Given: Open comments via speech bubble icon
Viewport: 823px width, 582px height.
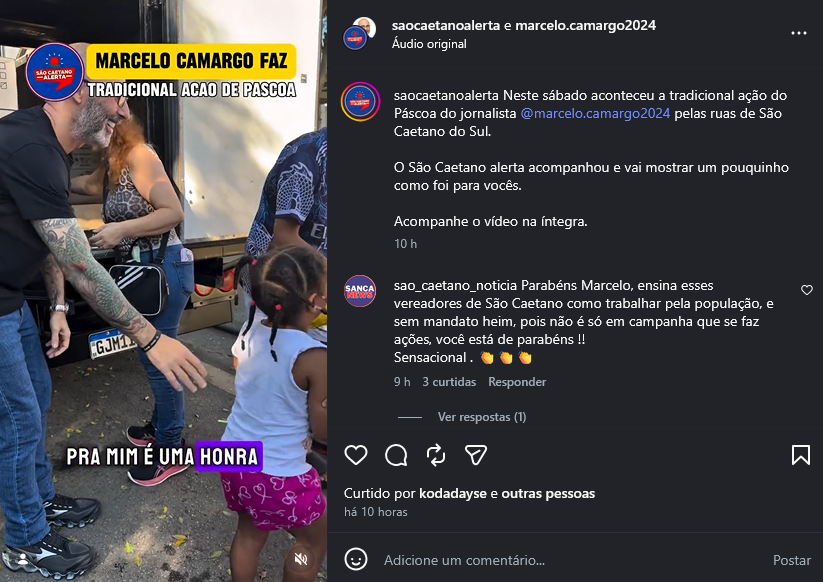Looking at the screenshot, I should point(396,455).
